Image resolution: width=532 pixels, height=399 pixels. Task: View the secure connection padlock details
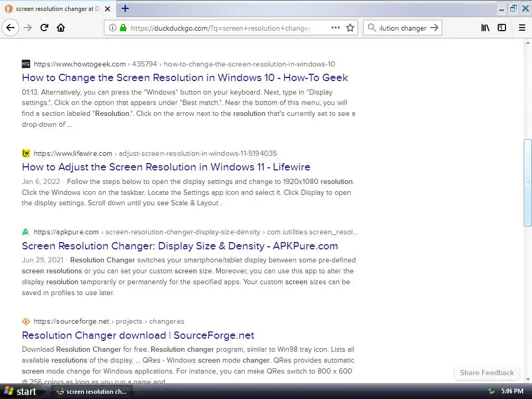click(x=123, y=28)
